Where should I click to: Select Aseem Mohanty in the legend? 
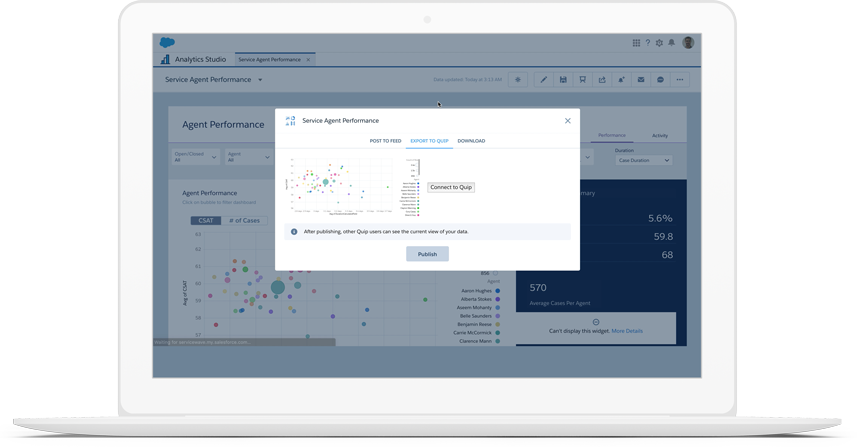(474, 308)
